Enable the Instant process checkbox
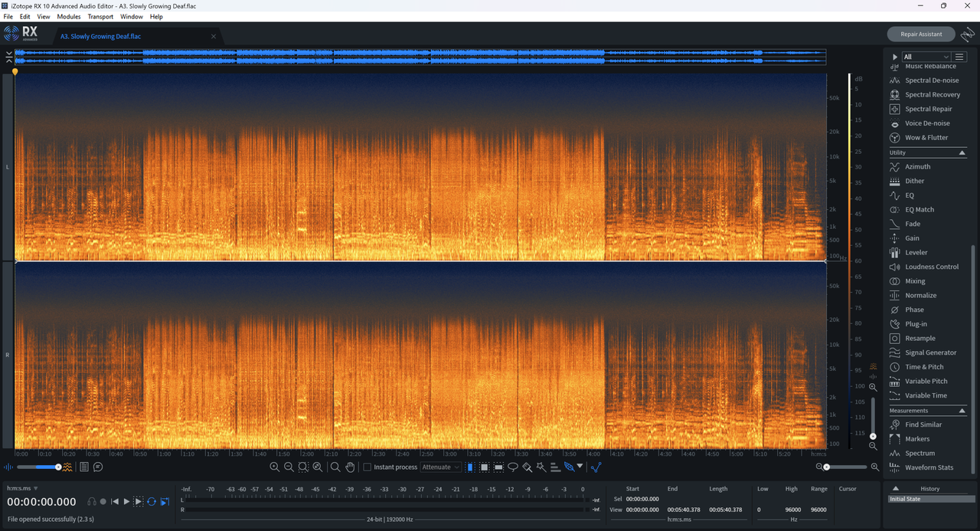This screenshot has height=531, width=980. (x=367, y=467)
